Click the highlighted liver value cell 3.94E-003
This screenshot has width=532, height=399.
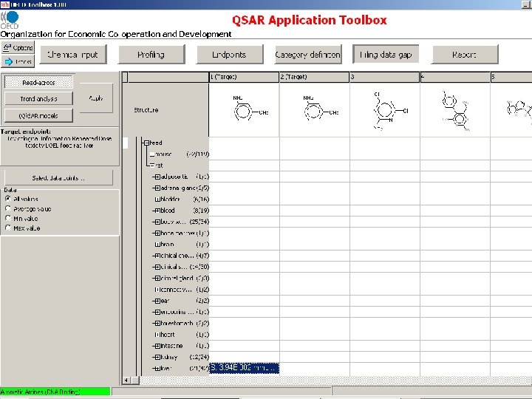[245, 368]
